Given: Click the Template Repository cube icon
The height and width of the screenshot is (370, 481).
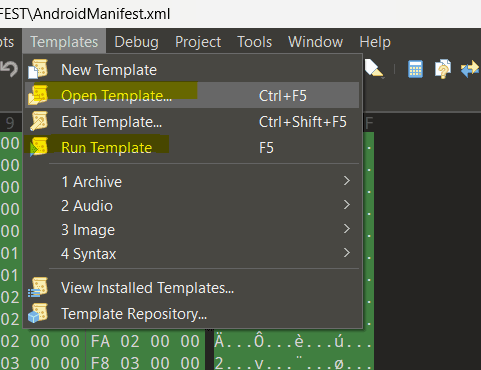Looking at the screenshot, I should click(38, 313).
